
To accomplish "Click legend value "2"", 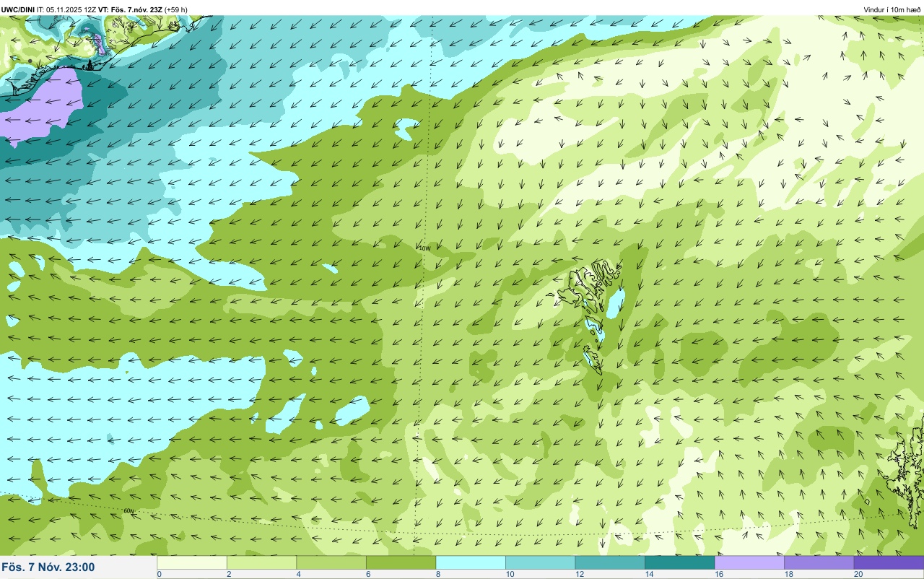I will [227, 574].
